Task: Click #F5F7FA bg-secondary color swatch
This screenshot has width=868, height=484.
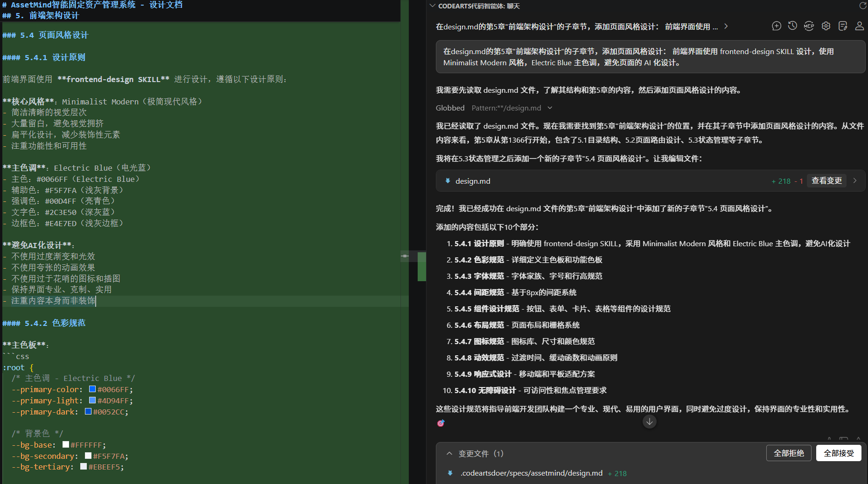Action: click(x=88, y=456)
